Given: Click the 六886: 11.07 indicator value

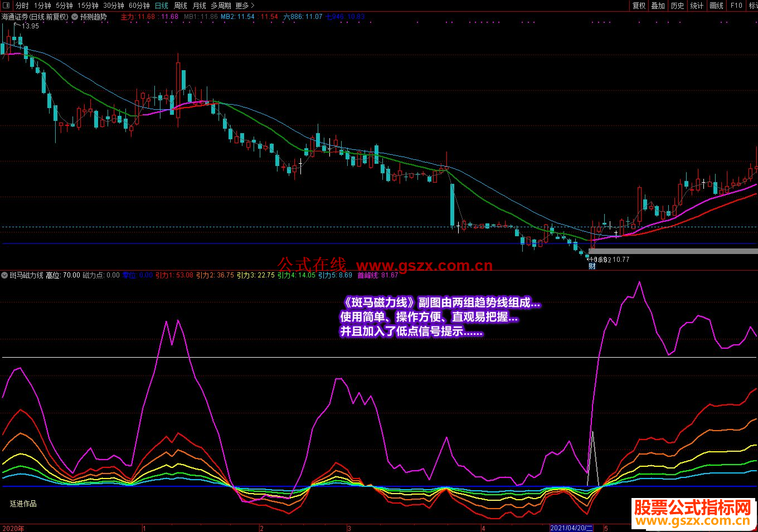Looking at the screenshot, I should click(x=303, y=17).
